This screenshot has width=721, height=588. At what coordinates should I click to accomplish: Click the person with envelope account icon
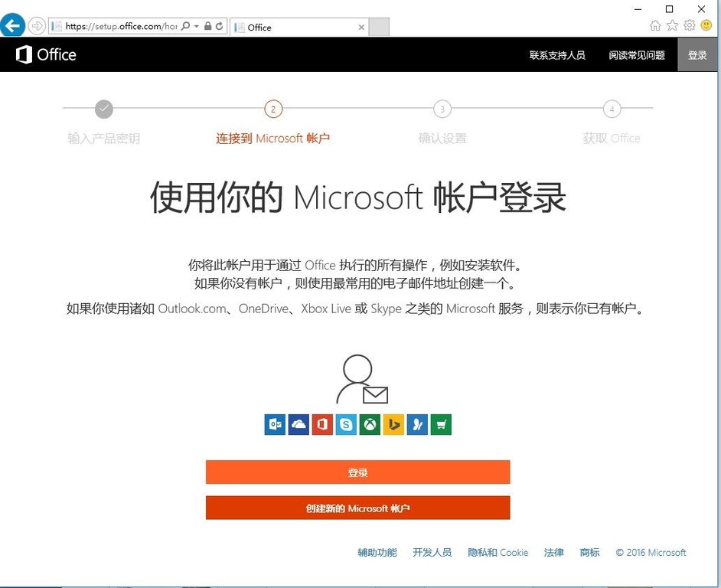tap(362, 380)
